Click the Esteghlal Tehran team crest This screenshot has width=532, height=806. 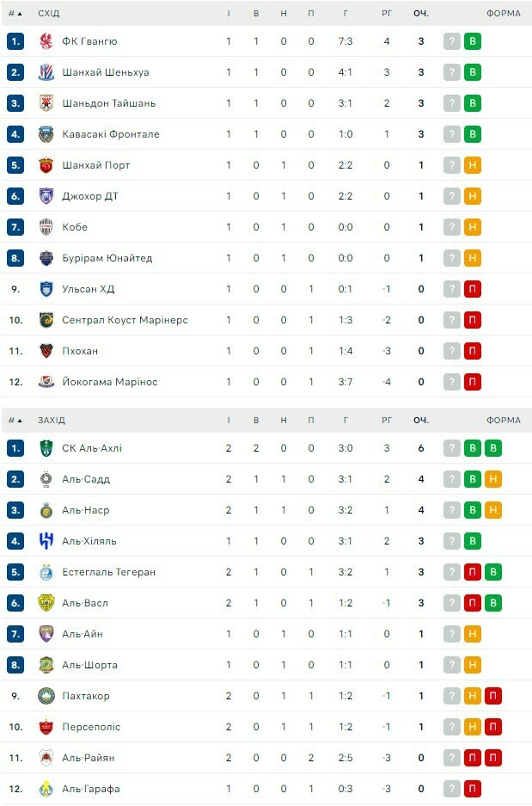(46, 572)
